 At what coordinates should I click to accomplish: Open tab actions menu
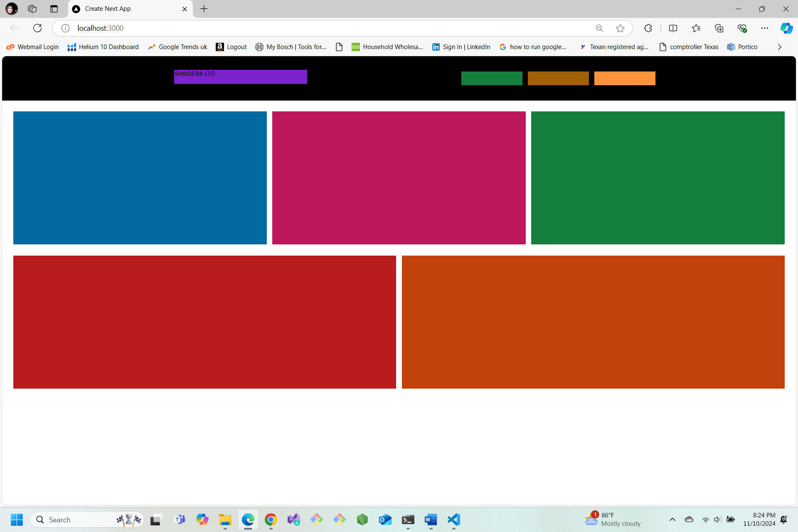pos(54,9)
